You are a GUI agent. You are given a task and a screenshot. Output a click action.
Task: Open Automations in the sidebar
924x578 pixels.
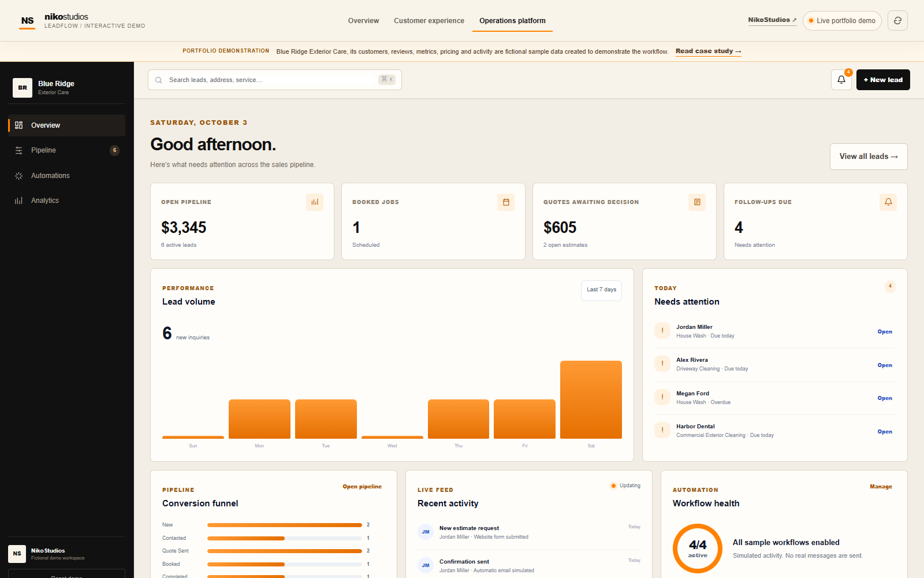(66, 176)
